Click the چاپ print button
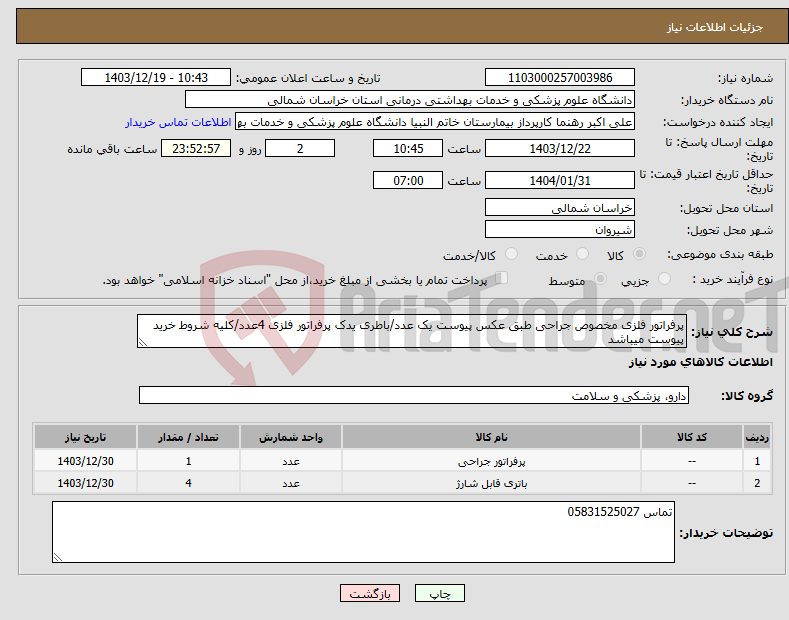This screenshot has height=620, width=789. (x=440, y=594)
